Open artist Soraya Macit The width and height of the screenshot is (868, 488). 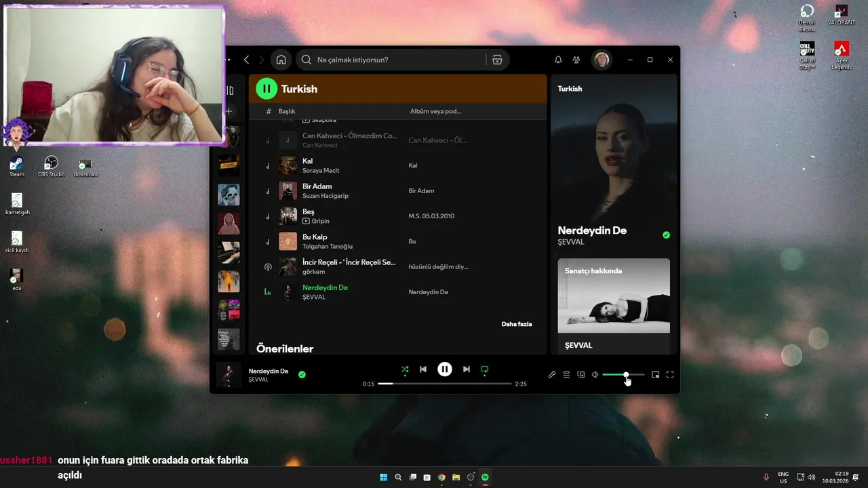pos(321,170)
